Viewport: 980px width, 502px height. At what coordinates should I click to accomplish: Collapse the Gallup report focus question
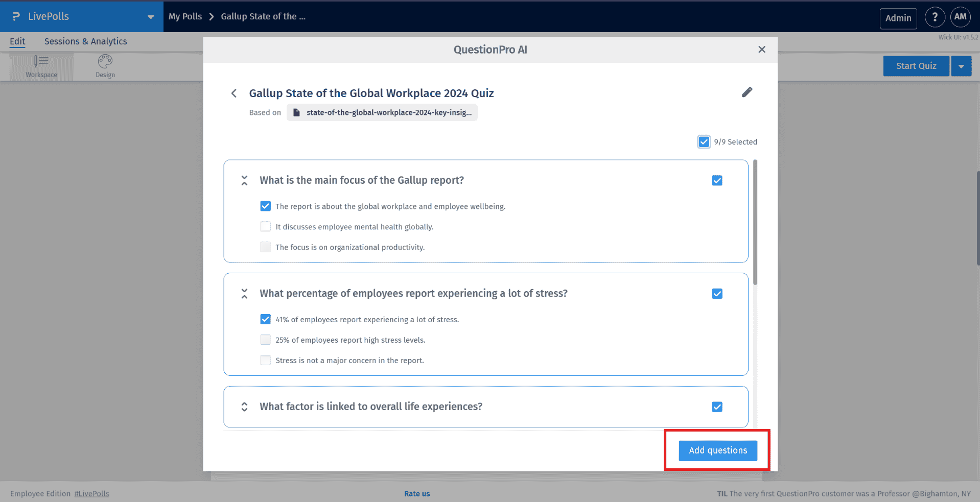(244, 180)
